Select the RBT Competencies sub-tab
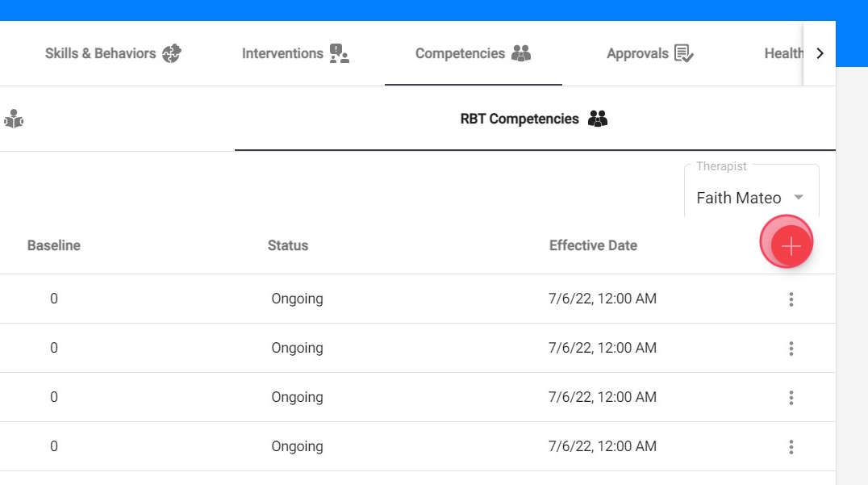This screenshot has width=868, height=485. point(534,119)
